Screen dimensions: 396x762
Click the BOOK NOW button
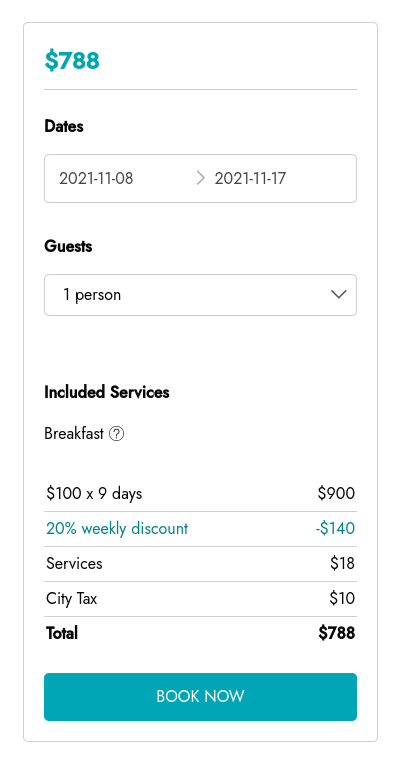[200, 696]
